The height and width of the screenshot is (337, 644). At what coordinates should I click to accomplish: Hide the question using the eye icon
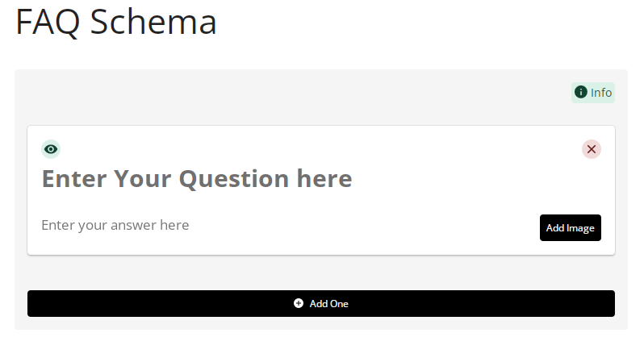tap(51, 149)
